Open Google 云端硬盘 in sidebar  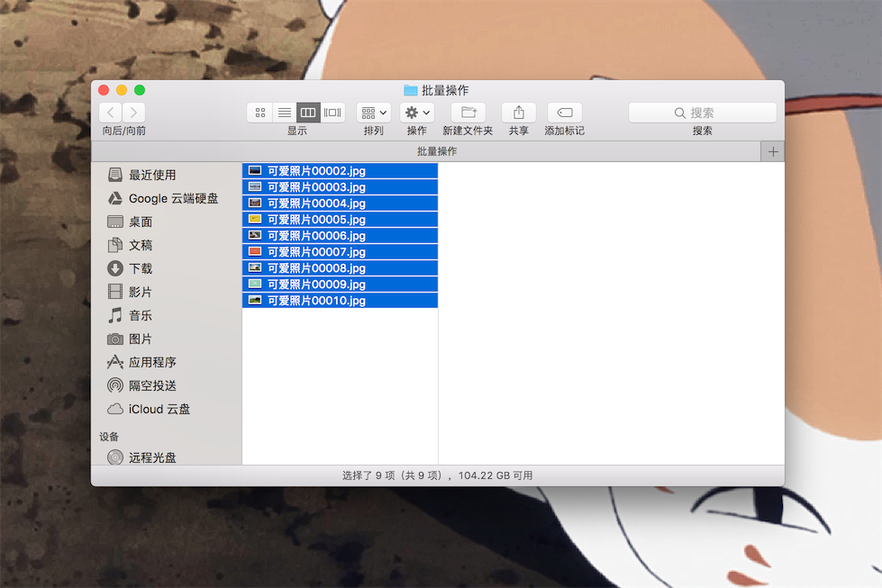click(x=173, y=198)
